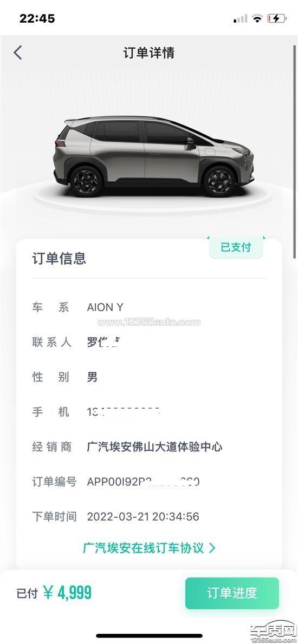This screenshot has width=298, height=644.
Task: Tap the battery charging icon
Action: [x=277, y=18]
